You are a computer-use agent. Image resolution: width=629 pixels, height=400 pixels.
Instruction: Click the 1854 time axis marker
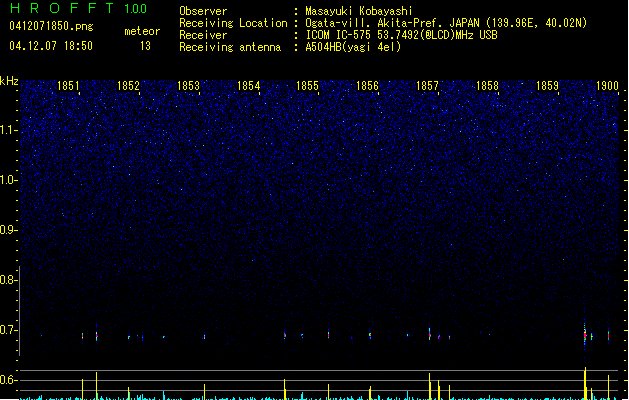(x=248, y=86)
